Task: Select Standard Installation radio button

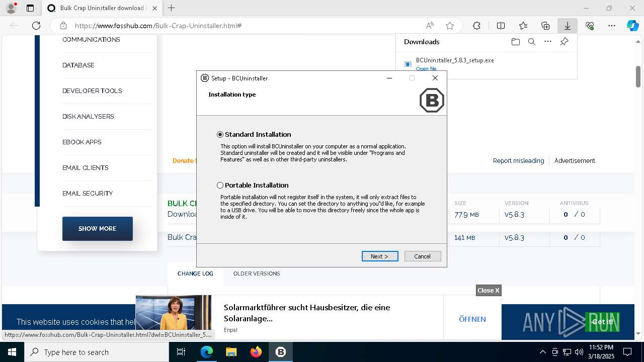Action: pyautogui.click(x=220, y=135)
